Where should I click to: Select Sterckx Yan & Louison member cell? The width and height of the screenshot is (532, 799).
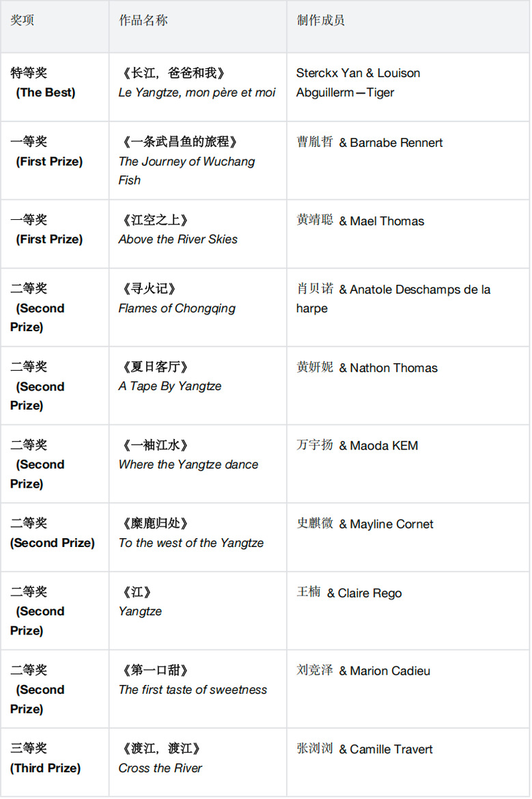pos(408,87)
